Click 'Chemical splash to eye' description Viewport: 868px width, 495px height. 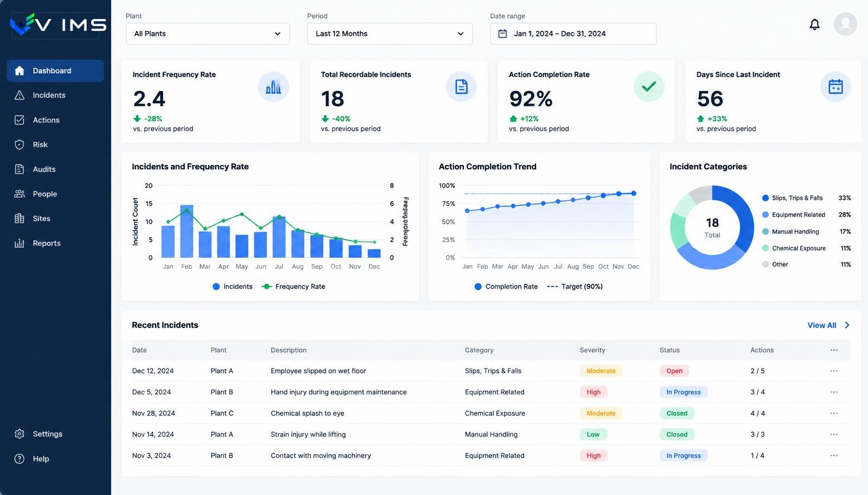[308, 413]
